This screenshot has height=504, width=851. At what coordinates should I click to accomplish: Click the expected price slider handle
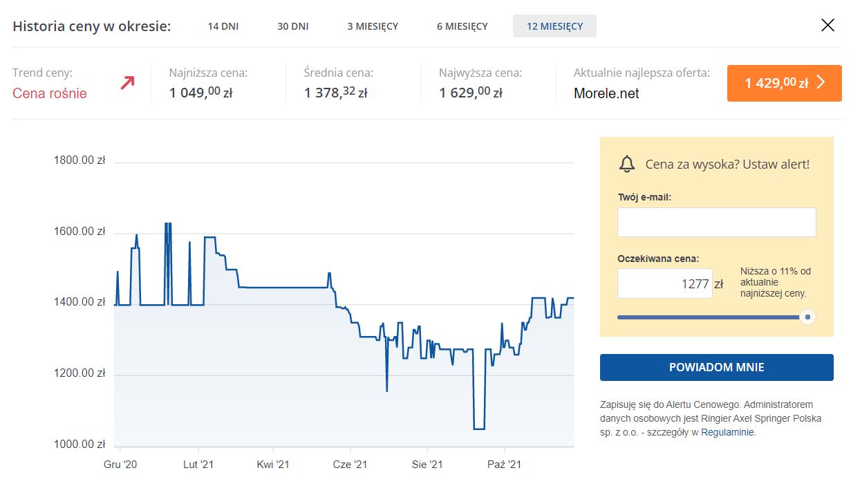click(807, 317)
